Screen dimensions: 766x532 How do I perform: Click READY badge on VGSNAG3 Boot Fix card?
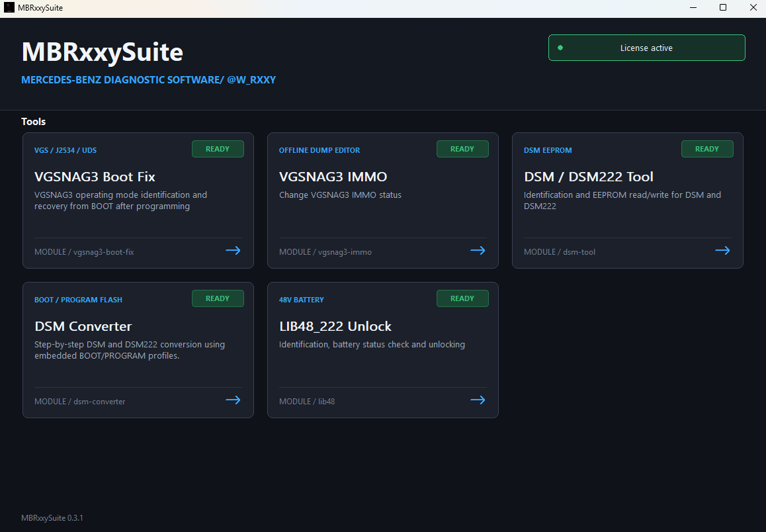[218, 149]
